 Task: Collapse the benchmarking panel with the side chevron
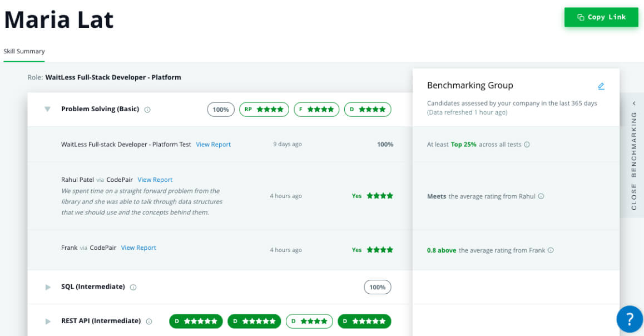click(635, 102)
